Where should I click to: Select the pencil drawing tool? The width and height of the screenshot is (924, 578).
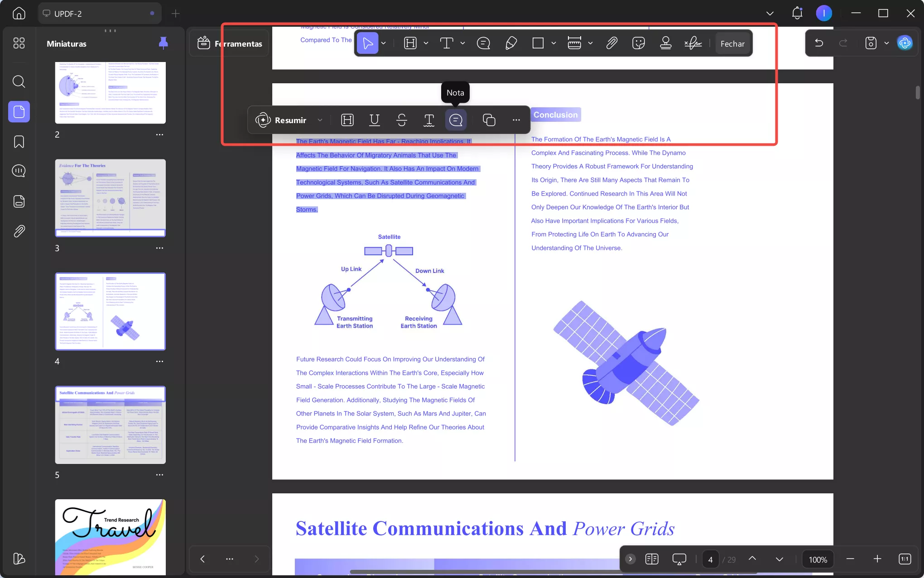(511, 43)
